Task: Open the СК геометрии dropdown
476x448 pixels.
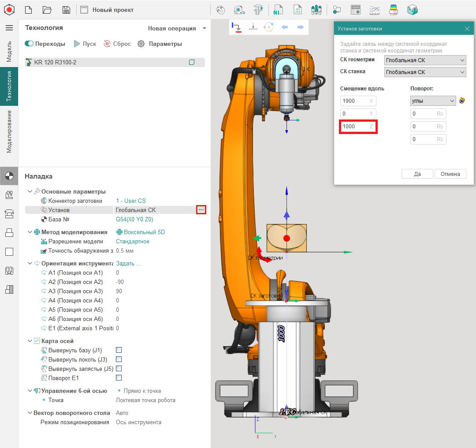Action: point(425,60)
